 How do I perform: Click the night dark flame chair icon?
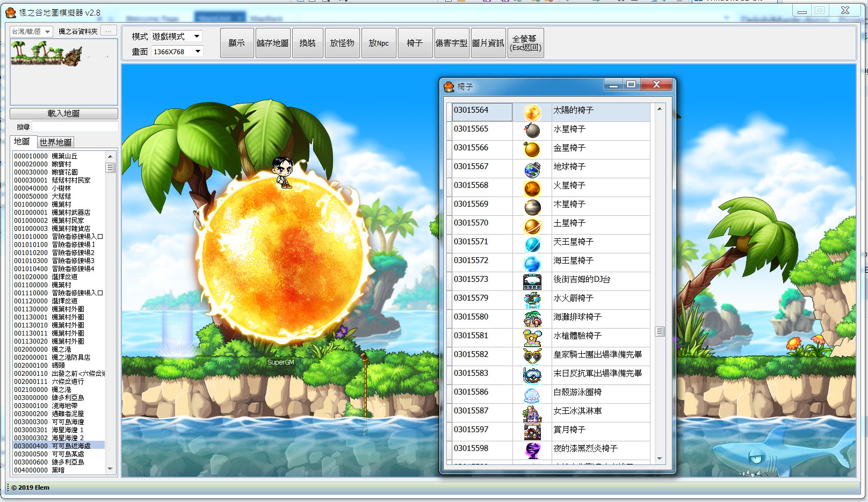coord(532,450)
